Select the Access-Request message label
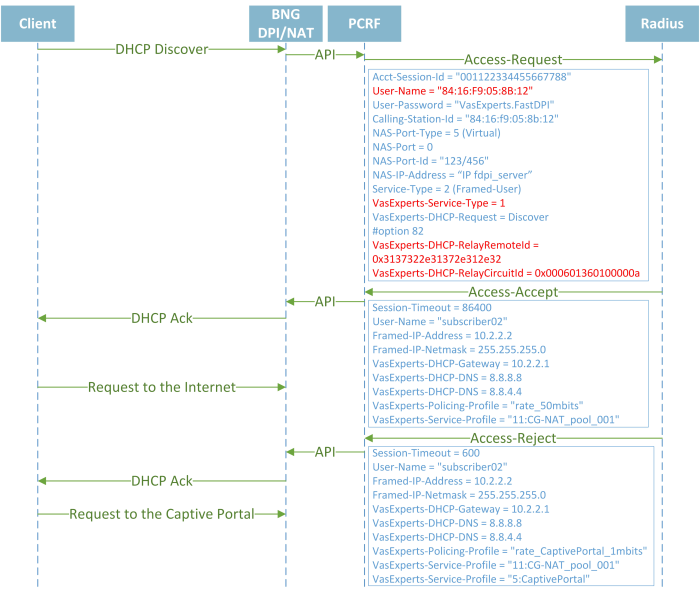The image size is (700, 590). pyautogui.click(x=513, y=61)
